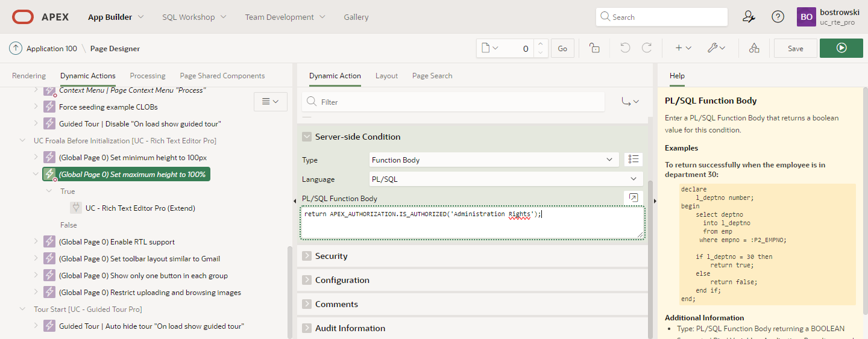868x339 pixels.
Task: Open the condition Type quick-pick list icon
Action: coord(634,160)
